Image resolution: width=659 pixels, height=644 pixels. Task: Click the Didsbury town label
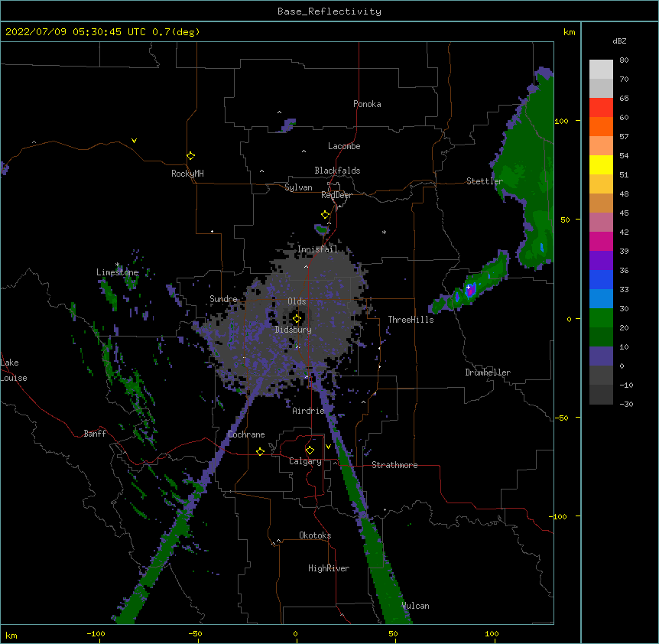[x=294, y=330]
